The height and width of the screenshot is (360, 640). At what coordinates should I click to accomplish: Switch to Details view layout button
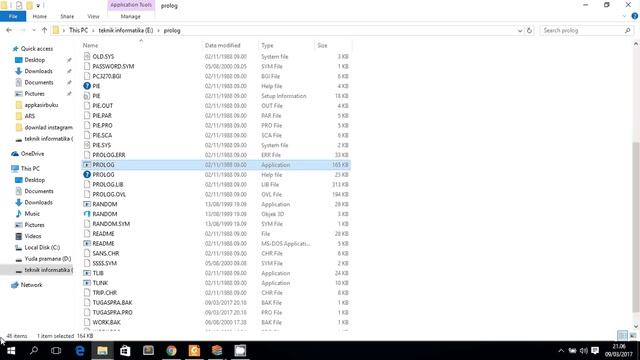(622, 336)
